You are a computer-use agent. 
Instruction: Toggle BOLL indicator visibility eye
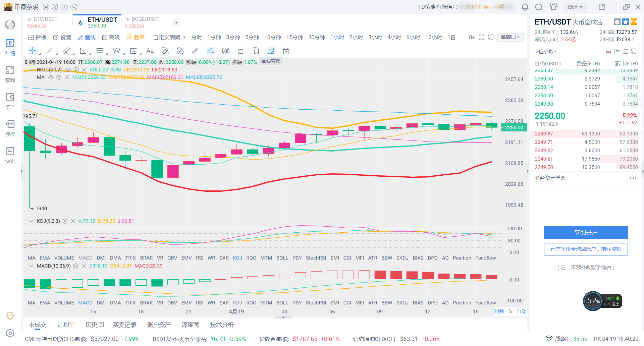(68, 70)
